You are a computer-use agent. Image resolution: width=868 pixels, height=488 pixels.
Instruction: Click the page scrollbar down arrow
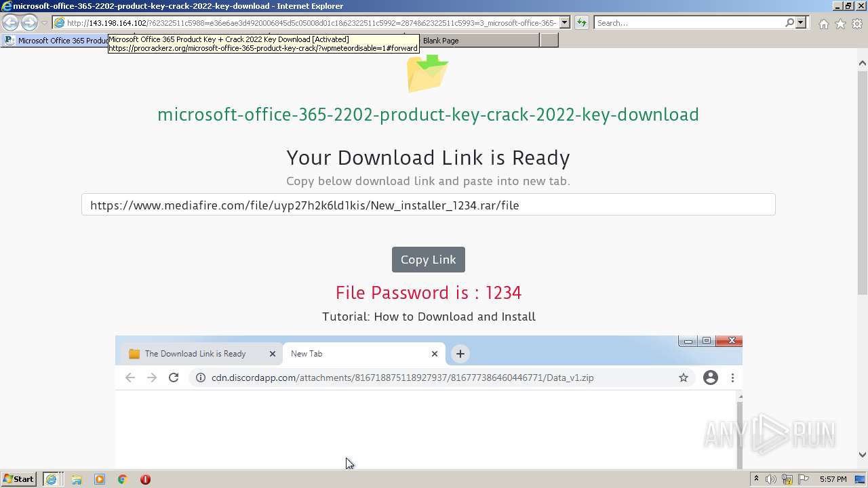862,455
